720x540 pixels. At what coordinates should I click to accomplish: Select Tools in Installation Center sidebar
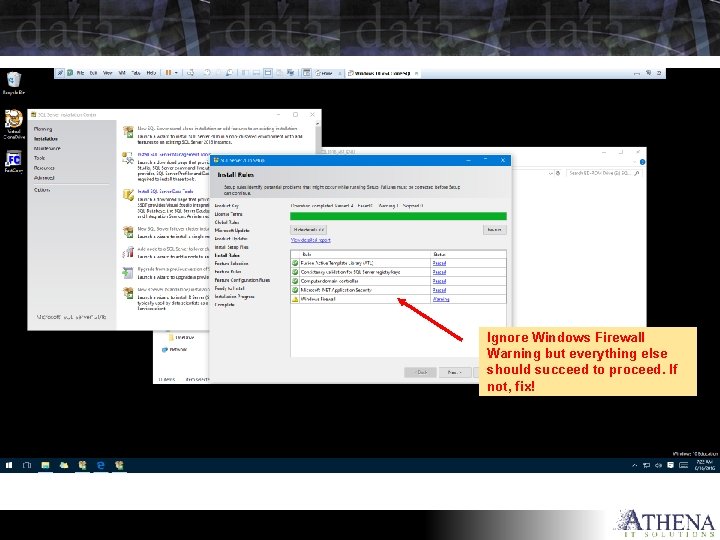39,158
